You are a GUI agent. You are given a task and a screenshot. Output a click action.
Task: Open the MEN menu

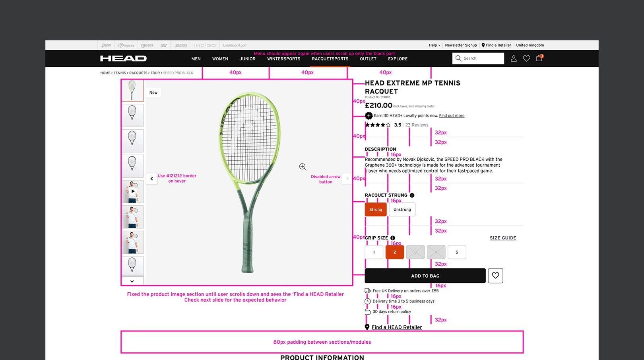point(196,59)
